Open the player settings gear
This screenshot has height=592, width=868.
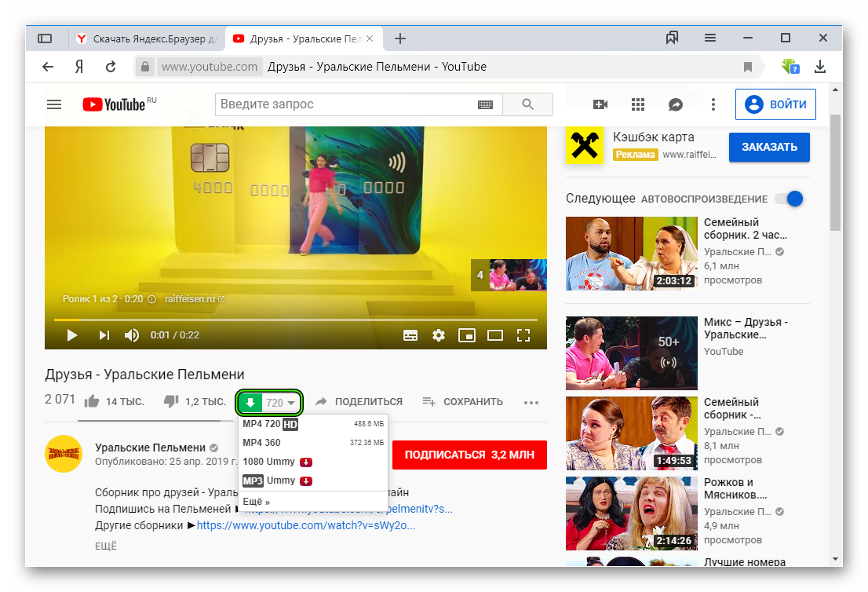(x=439, y=335)
